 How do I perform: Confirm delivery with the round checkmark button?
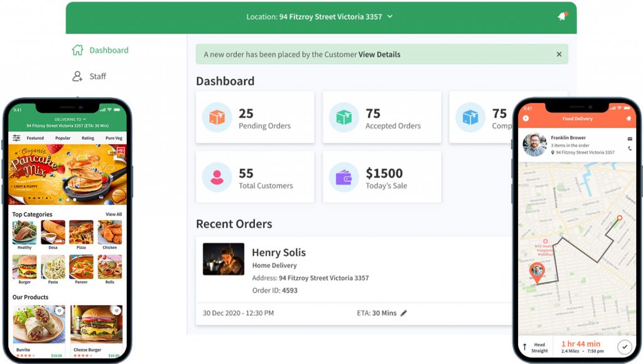coord(625,347)
